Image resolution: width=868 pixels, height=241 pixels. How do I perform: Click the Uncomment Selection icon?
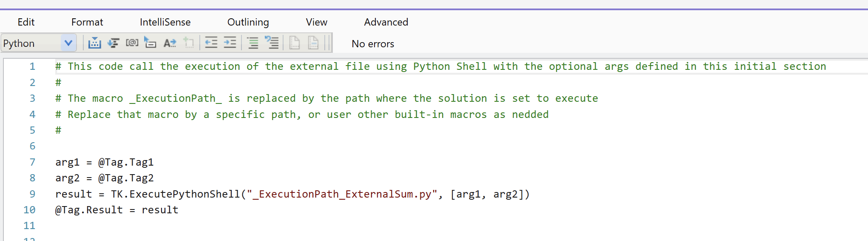[x=272, y=43]
